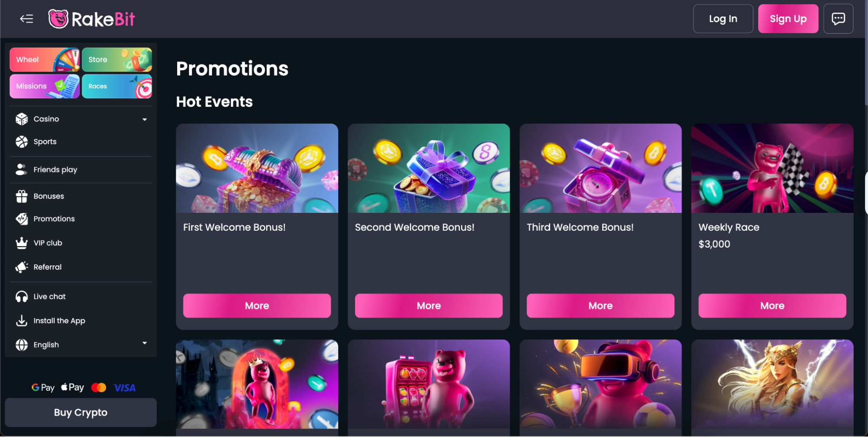Open the English language dropdown
This screenshot has width=868, height=437.
point(81,344)
